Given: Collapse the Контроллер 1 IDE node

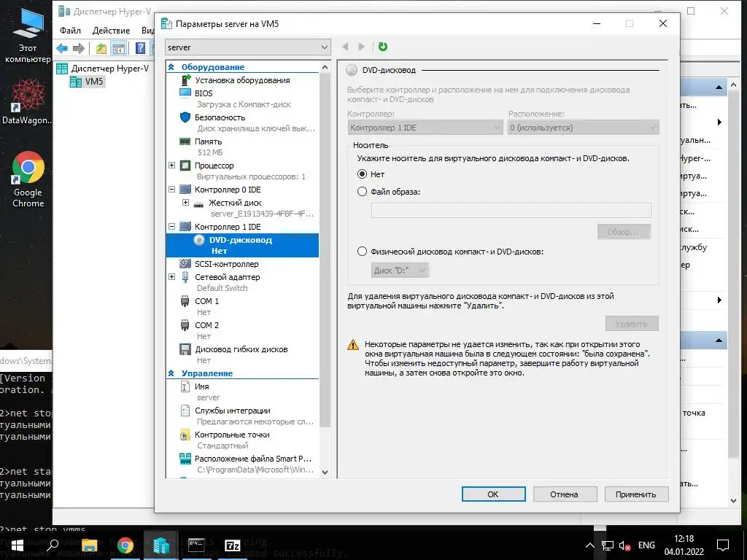Looking at the screenshot, I should point(172,227).
